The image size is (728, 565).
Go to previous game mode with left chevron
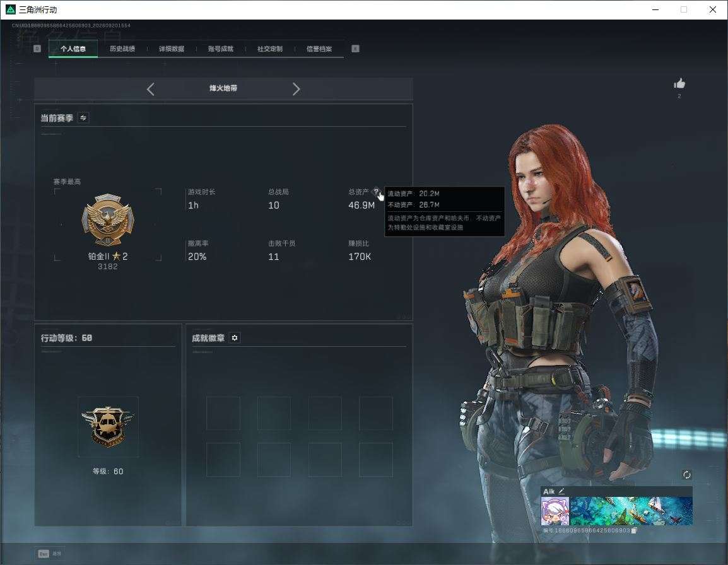coord(150,89)
